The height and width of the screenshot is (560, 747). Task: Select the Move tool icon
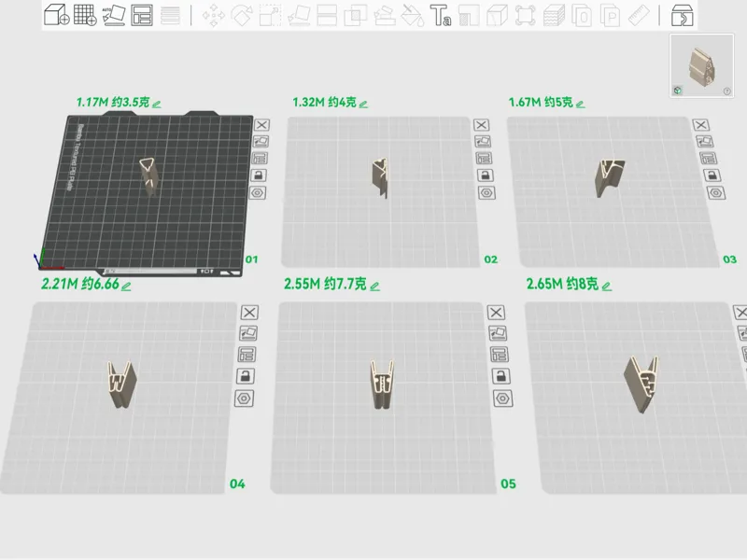click(214, 15)
